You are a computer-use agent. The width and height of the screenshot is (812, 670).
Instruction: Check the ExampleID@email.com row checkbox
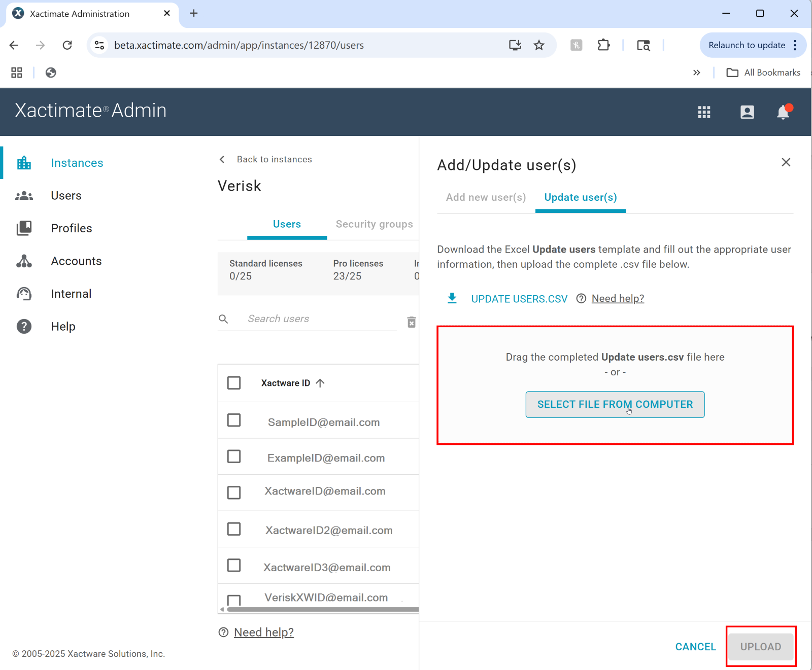(x=234, y=456)
